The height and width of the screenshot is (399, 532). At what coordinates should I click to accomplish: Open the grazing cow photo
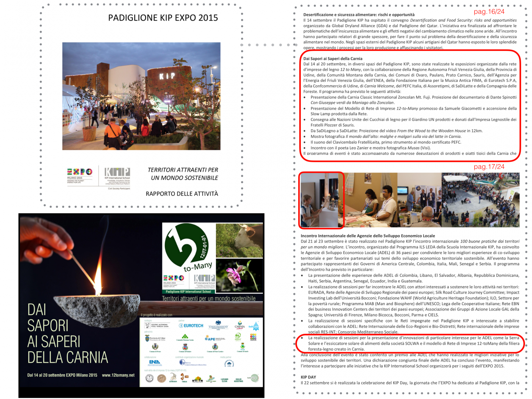[239, 240]
